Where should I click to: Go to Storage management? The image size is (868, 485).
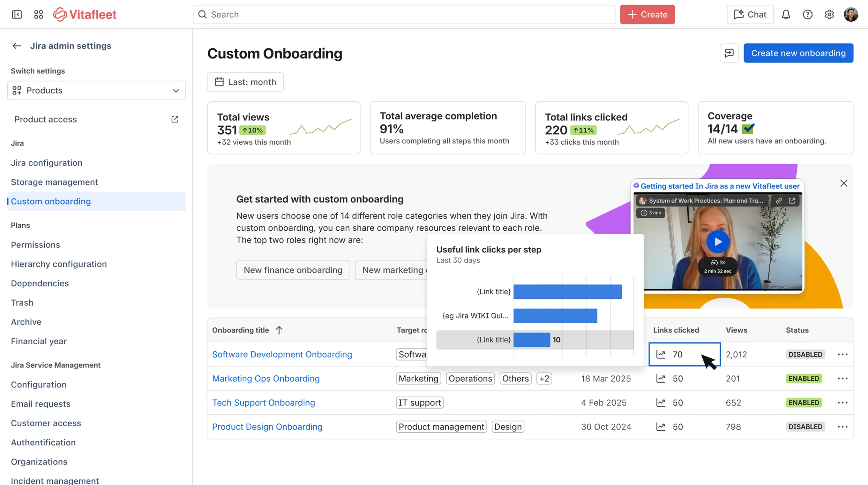[54, 182]
